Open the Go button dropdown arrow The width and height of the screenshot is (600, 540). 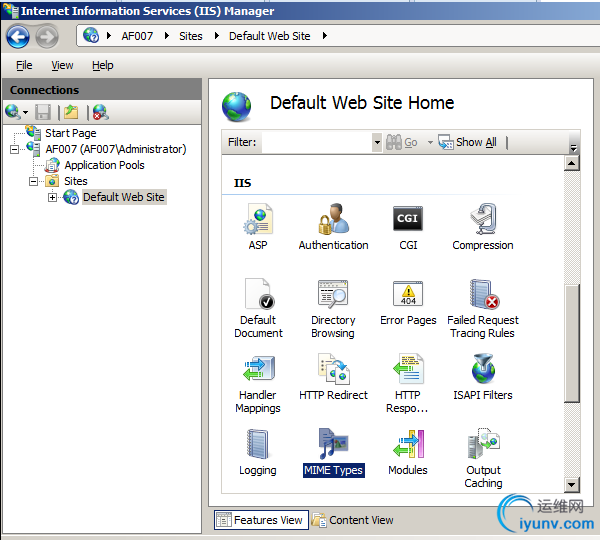[x=430, y=142]
